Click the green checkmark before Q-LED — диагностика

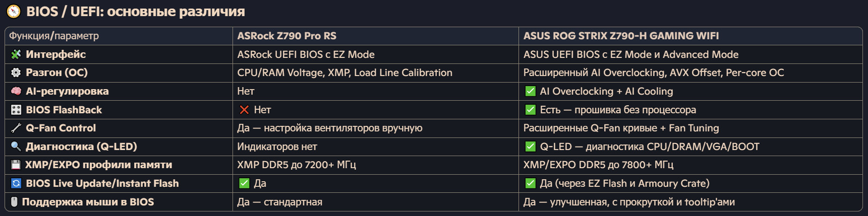point(530,147)
